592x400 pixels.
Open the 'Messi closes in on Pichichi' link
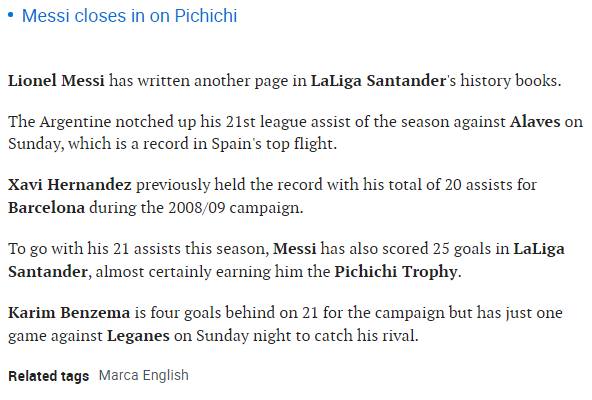[x=130, y=16]
